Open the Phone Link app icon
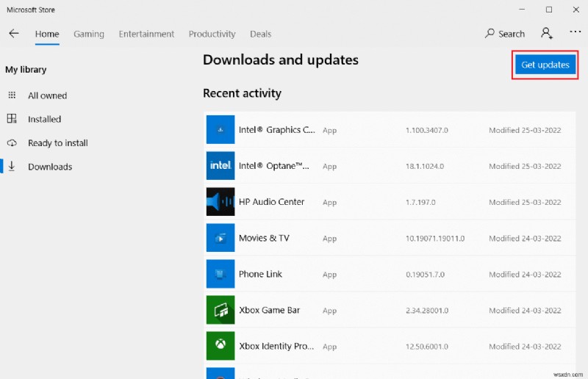 pyautogui.click(x=220, y=274)
